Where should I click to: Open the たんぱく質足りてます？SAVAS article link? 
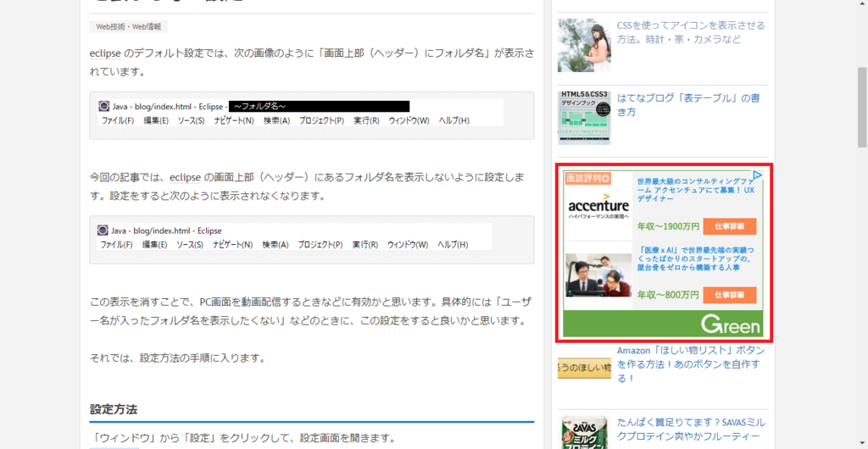pyautogui.click(x=691, y=430)
